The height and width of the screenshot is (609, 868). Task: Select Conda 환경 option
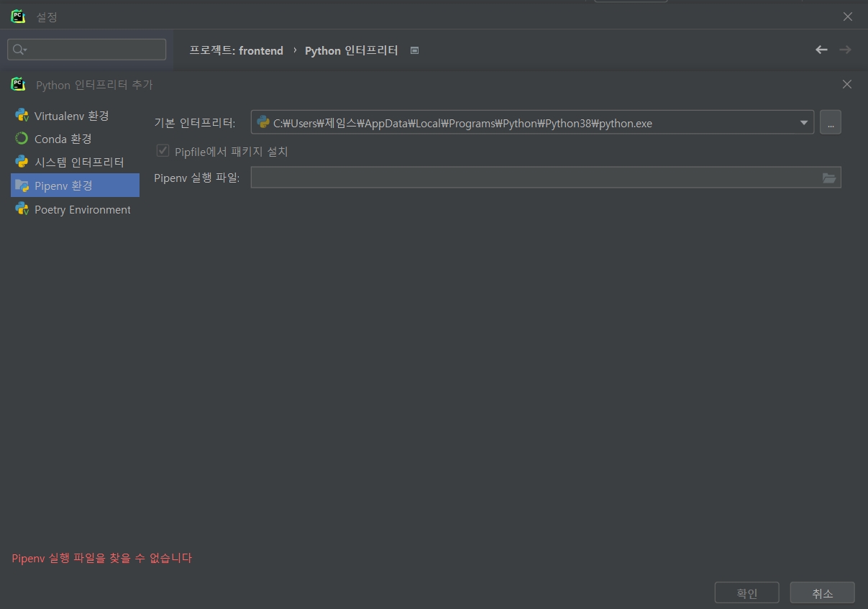(x=75, y=139)
